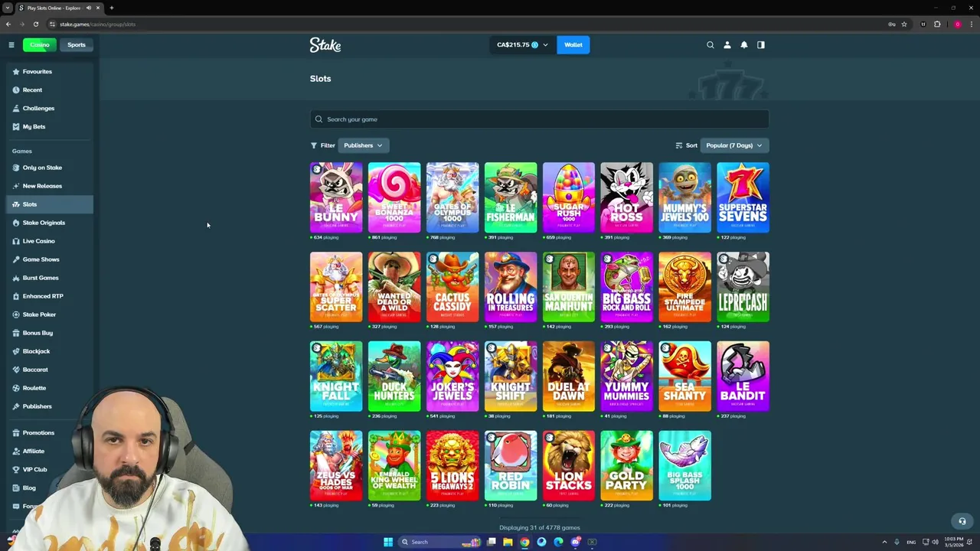Bookmark page with the star icon
The height and width of the screenshot is (551, 980).
click(x=904, y=24)
